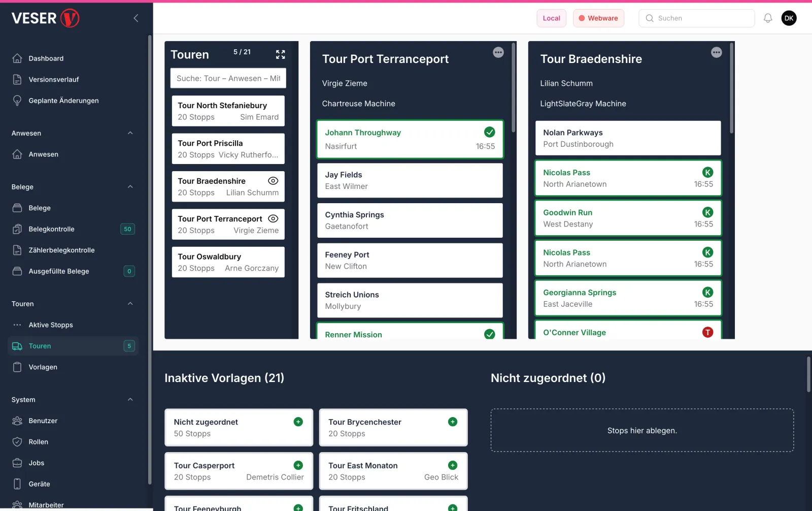Toggle the eye icon on Tour Braedenshire
812x511 pixels.
273,180
